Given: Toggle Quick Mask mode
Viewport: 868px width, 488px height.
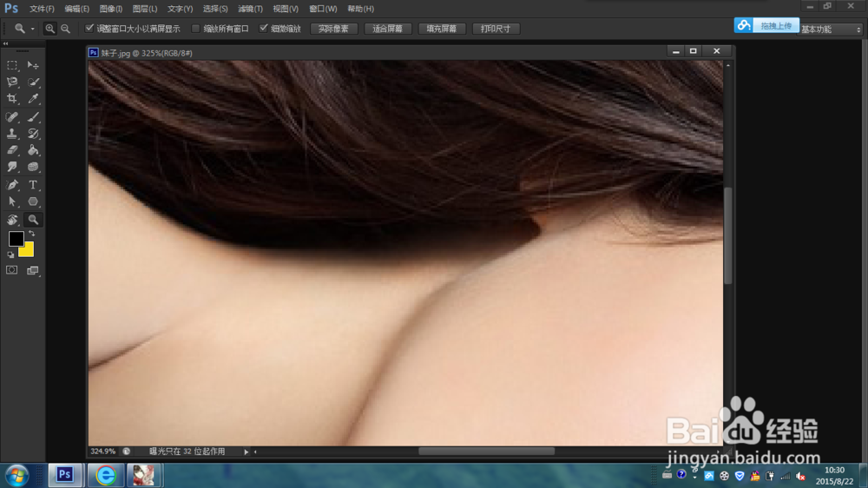Looking at the screenshot, I should point(11,270).
